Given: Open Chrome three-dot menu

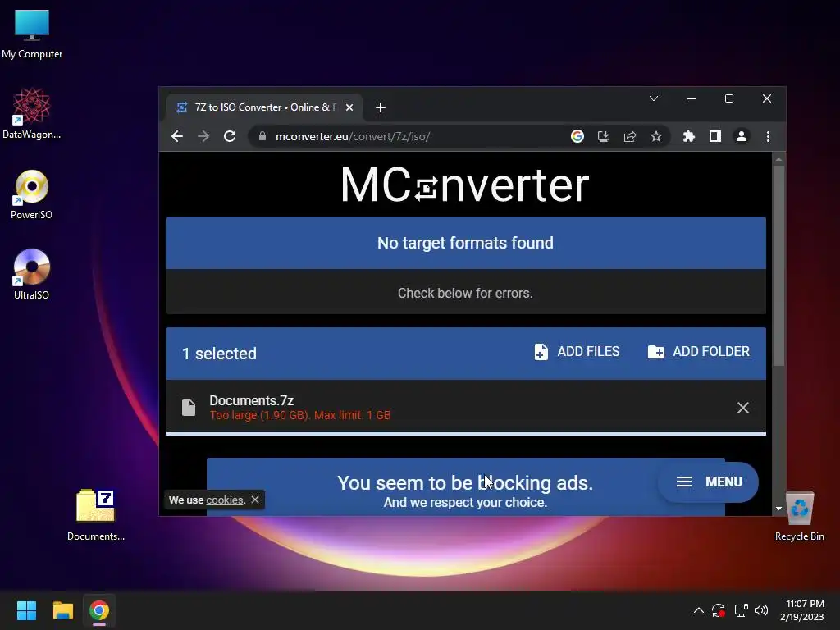Looking at the screenshot, I should tap(768, 137).
